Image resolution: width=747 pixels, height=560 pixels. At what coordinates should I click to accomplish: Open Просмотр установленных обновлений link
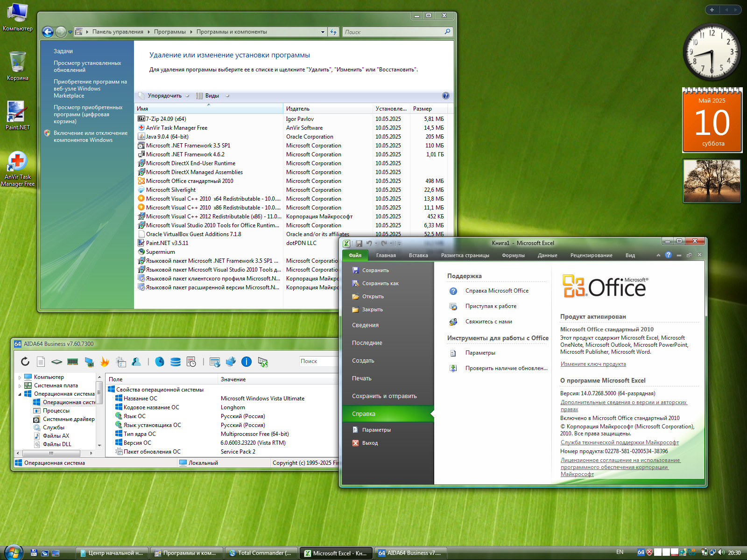coord(87,66)
